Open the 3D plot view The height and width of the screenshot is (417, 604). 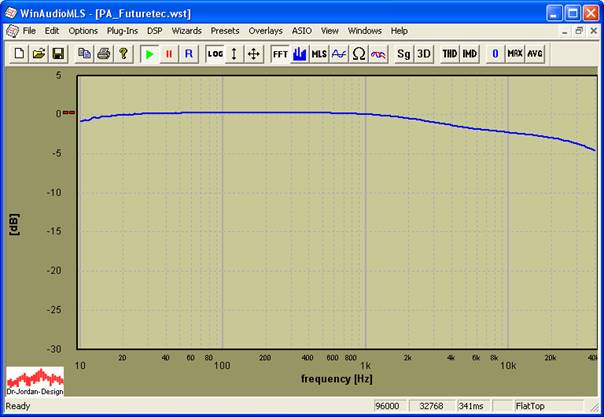[x=423, y=54]
